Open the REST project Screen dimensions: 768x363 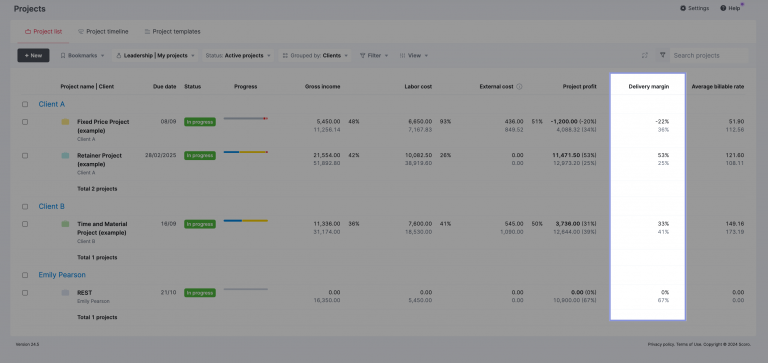[85, 293]
